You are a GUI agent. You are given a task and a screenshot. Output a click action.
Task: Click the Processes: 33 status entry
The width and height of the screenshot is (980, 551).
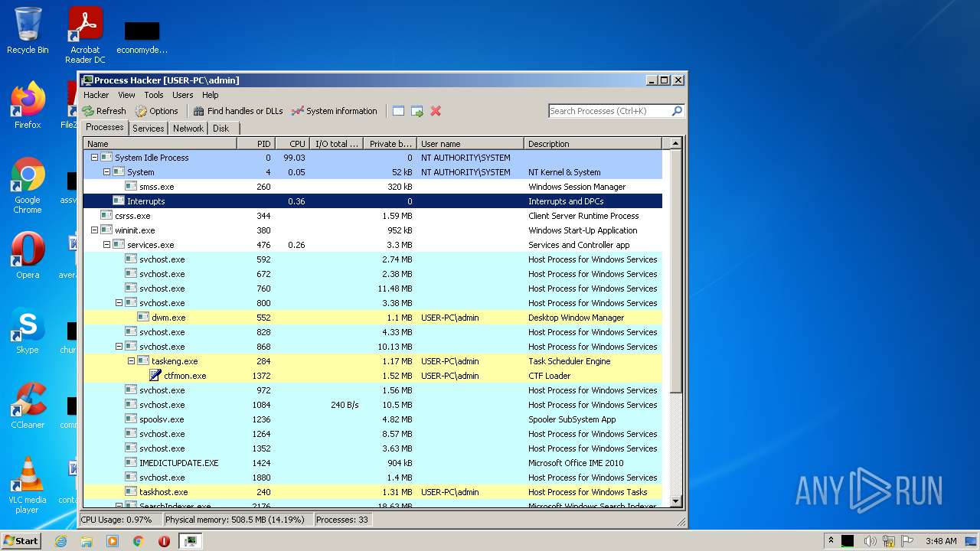[342, 520]
